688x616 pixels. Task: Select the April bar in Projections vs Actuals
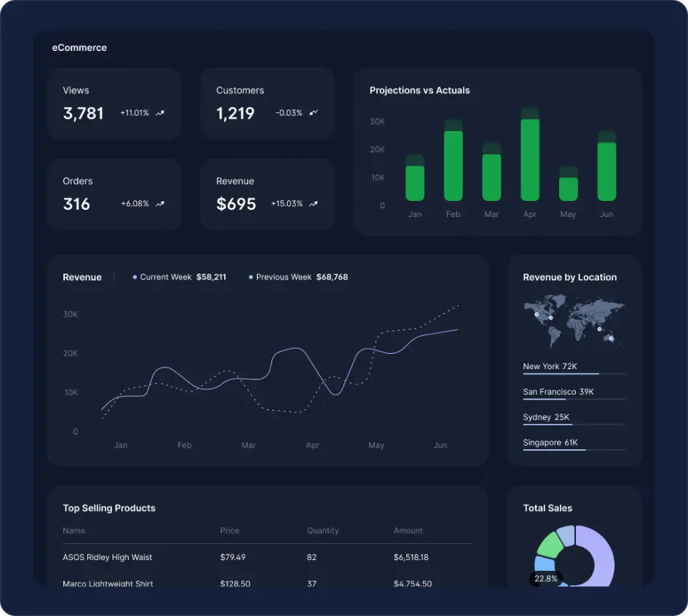click(530, 157)
